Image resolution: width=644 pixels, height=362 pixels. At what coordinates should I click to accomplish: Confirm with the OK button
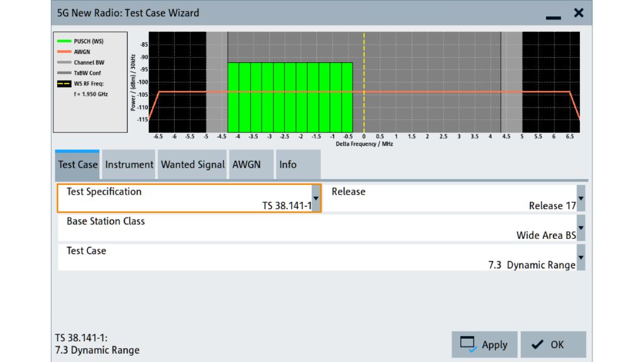coord(553,344)
